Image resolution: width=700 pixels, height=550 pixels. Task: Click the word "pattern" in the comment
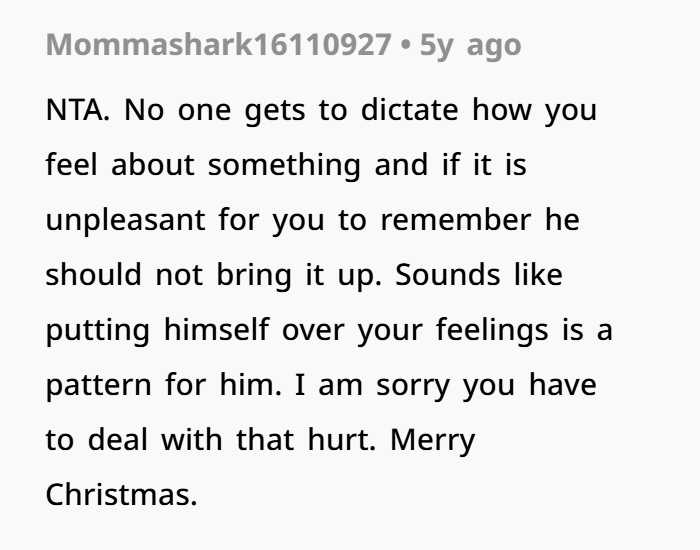tap(96, 385)
